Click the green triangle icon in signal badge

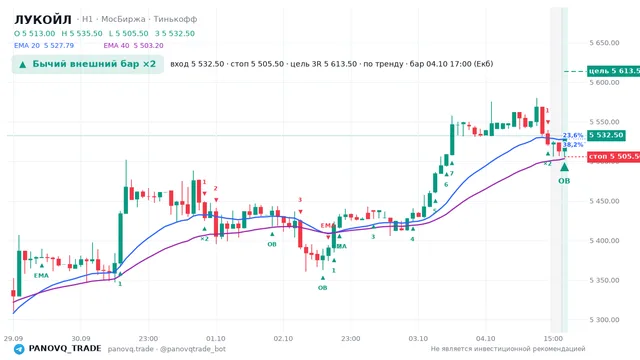[23, 64]
